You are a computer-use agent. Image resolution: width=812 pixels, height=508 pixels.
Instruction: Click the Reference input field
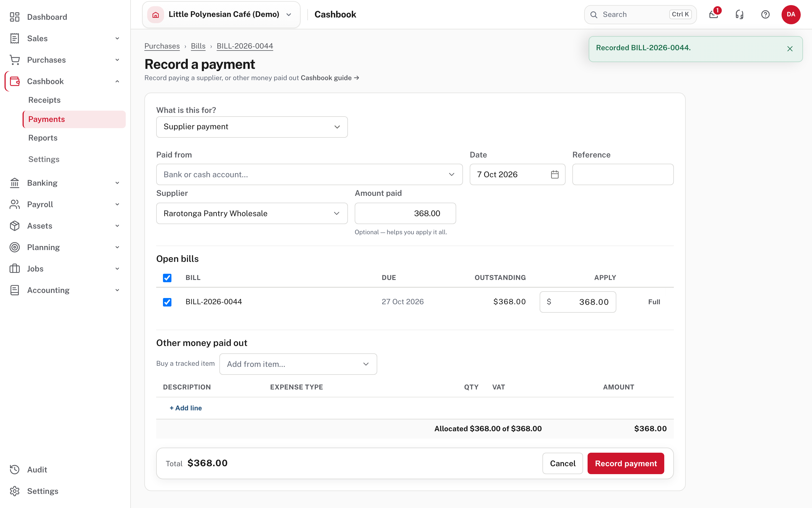tap(623, 174)
